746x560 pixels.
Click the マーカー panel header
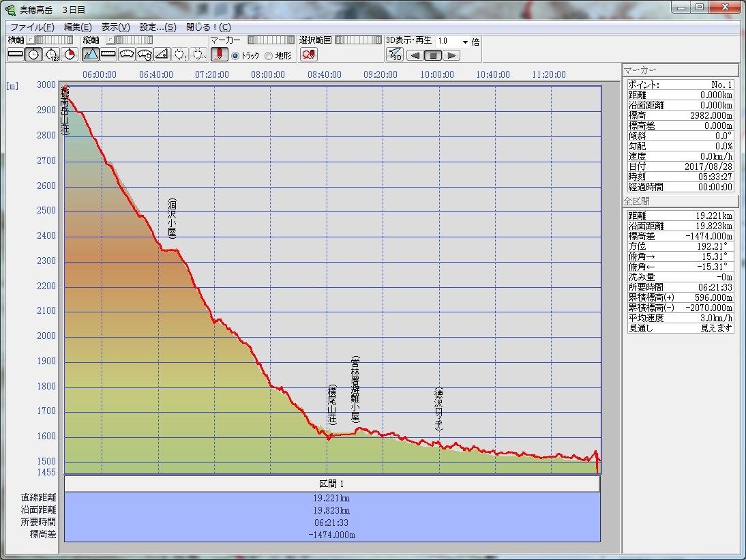pyautogui.click(x=681, y=70)
